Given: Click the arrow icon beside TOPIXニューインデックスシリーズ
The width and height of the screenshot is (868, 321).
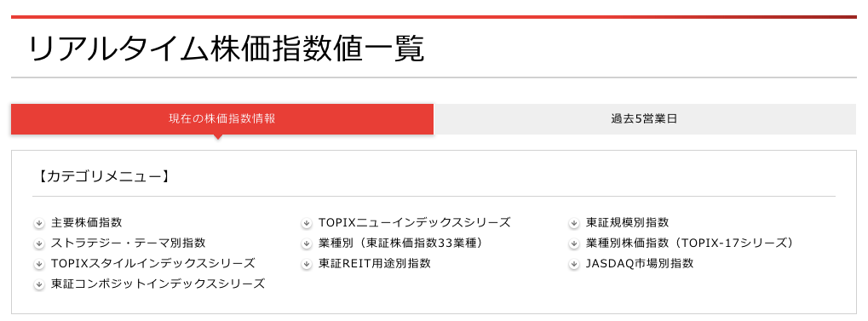Looking at the screenshot, I should pyautogui.click(x=307, y=224).
